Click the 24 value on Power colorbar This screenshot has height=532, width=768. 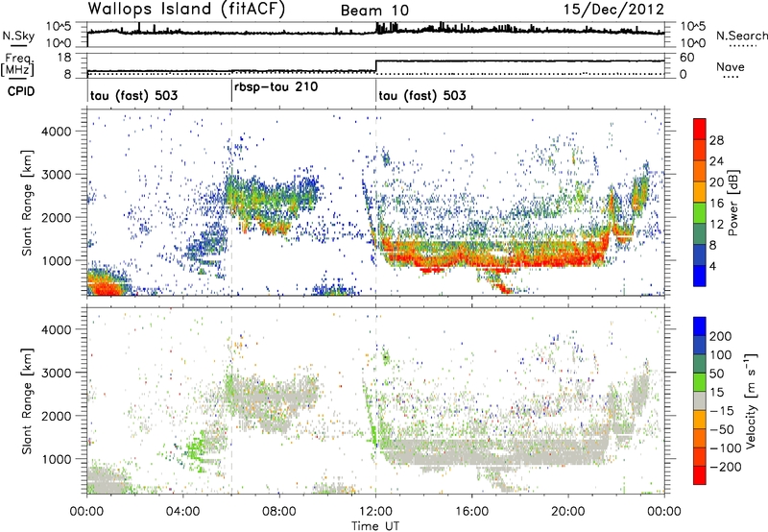click(x=716, y=161)
